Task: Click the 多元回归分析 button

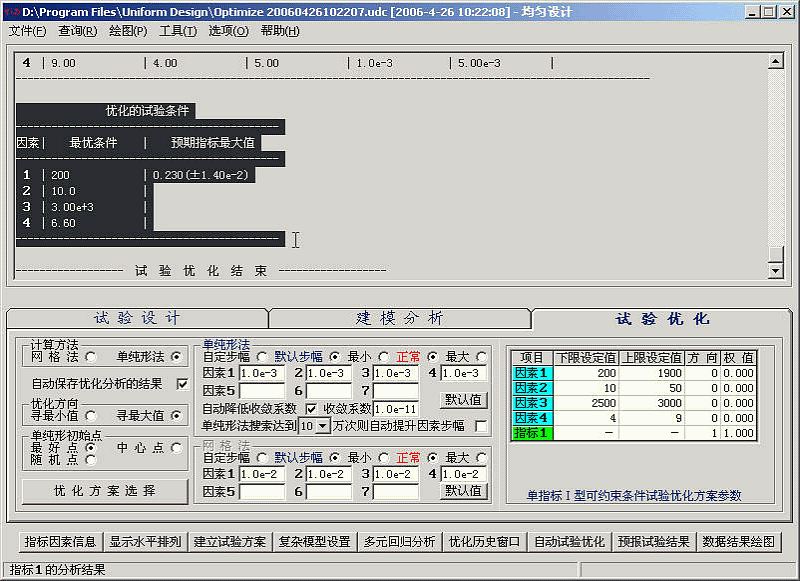Action: (399, 541)
